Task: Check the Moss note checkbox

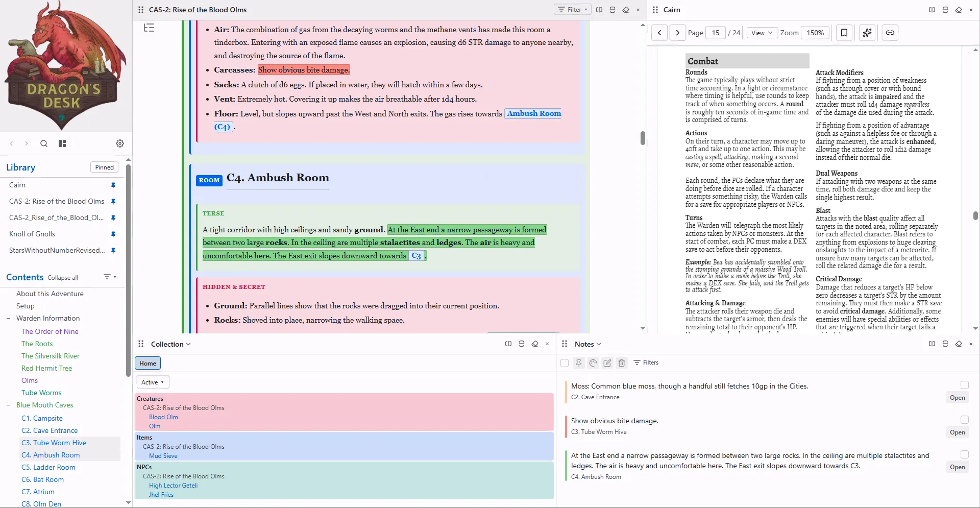Action: coord(965,385)
